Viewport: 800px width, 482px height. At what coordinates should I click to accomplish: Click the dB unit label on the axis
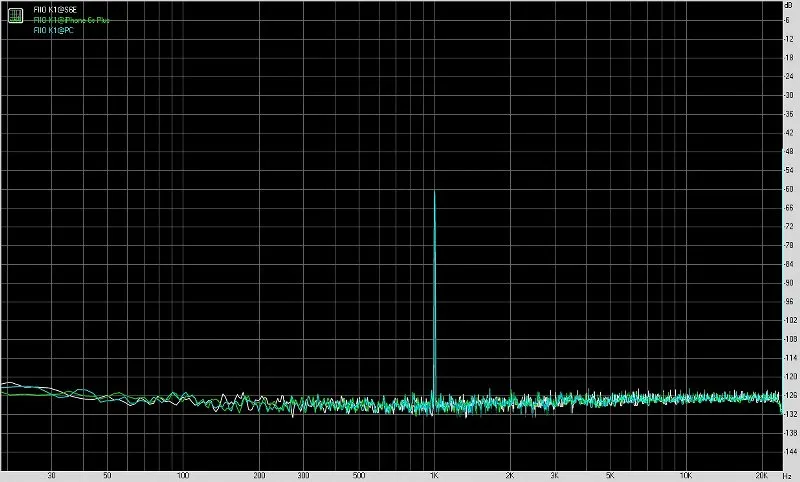pos(789,5)
